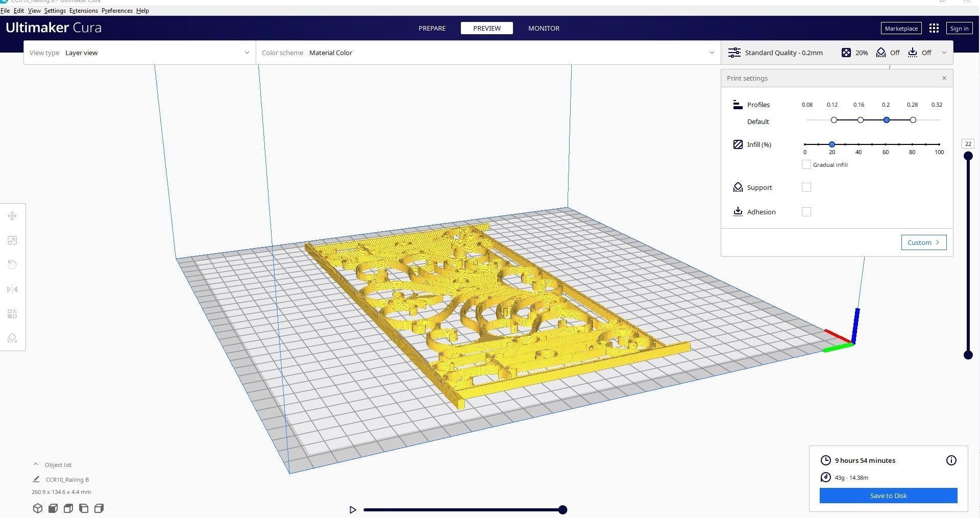Open the Help menu
This screenshot has height=518, width=980.
pos(142,10)
